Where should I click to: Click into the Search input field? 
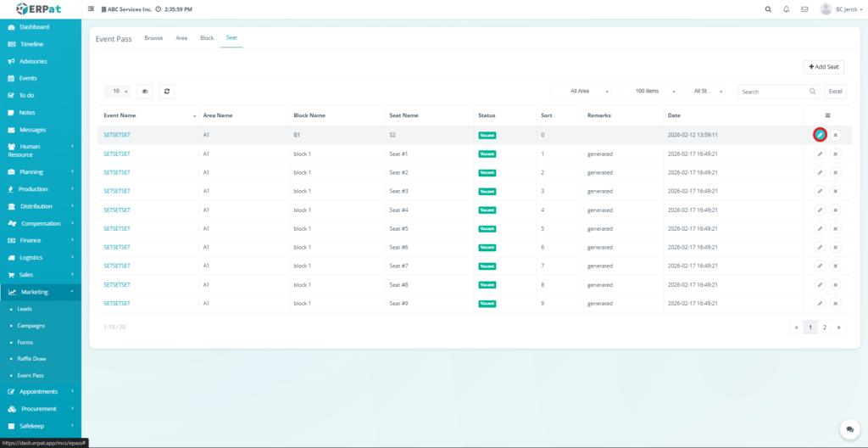pos(771,91)
